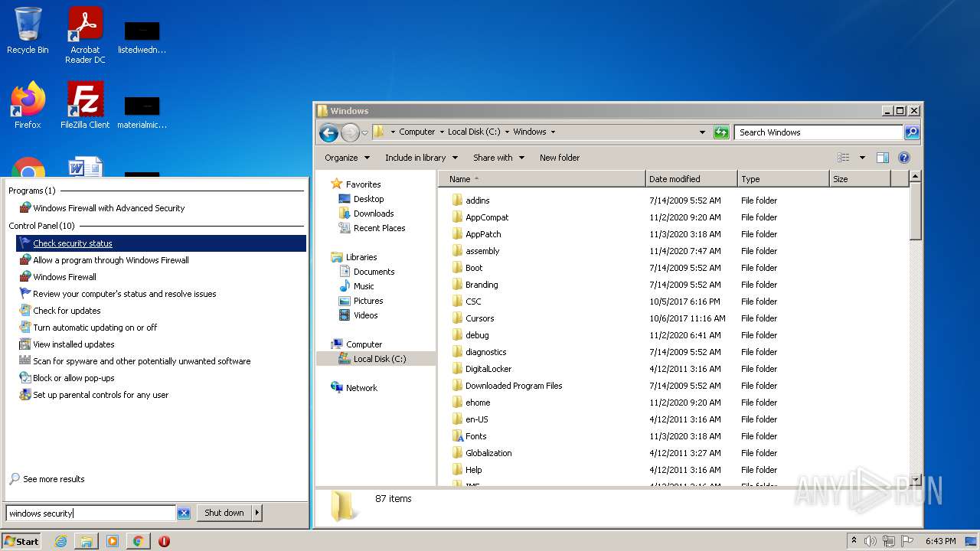Click the taskbar clock showing 6:43 PM

[x=940, y=541]
